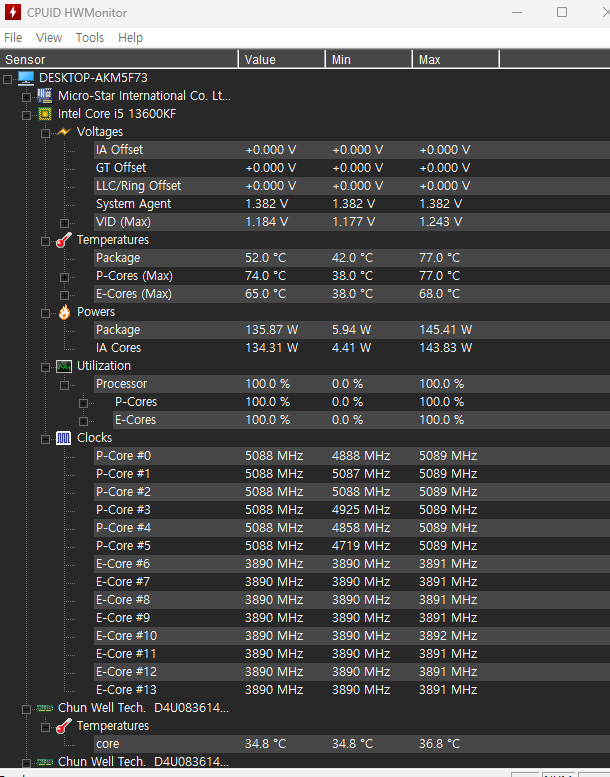Screen dimensions: 610x777
Task: Open the Help menu
Action: tap(130, 38)
